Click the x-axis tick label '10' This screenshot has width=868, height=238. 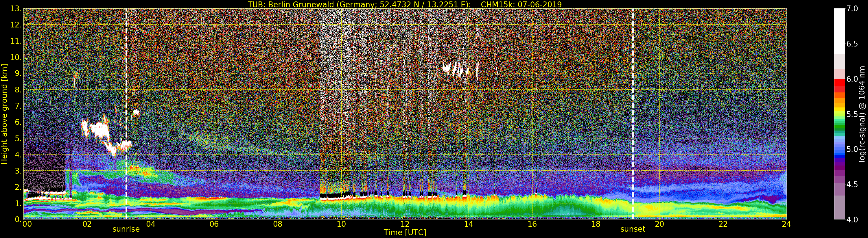click(x=341, y=224)
